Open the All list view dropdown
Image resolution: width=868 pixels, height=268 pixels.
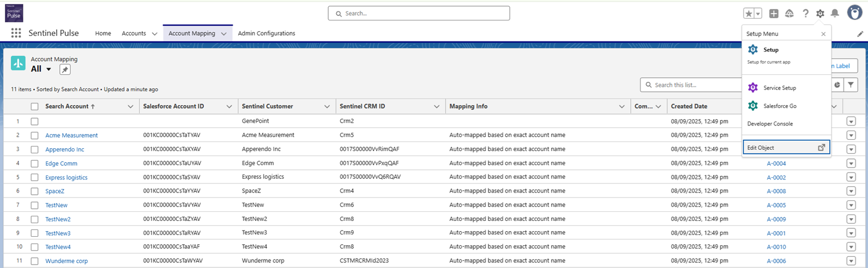coord(48,69)
